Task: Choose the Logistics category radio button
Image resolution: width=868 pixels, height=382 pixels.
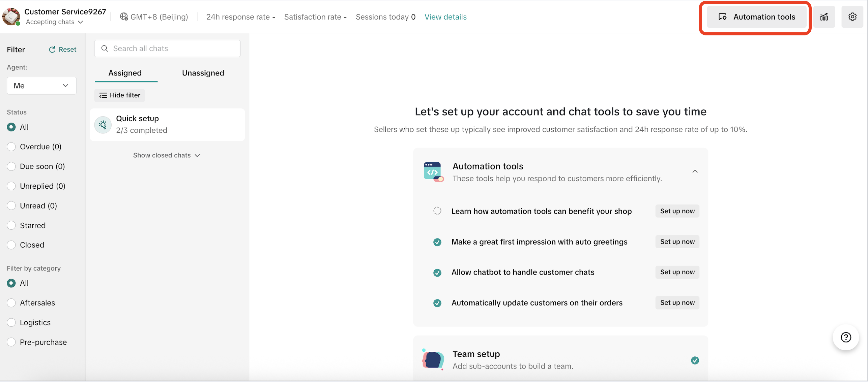Action: (x=11, y=322)
